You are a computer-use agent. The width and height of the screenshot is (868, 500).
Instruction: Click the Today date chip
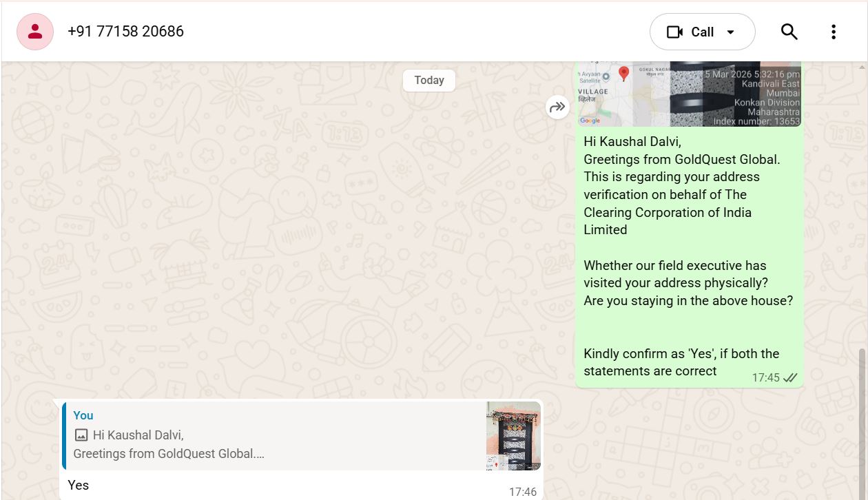[x=428, y=80]
